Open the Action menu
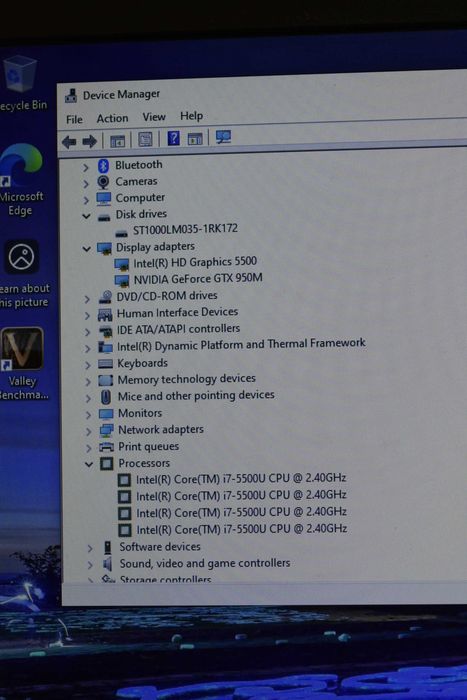467x700 pixels. [x=113, y=118]
